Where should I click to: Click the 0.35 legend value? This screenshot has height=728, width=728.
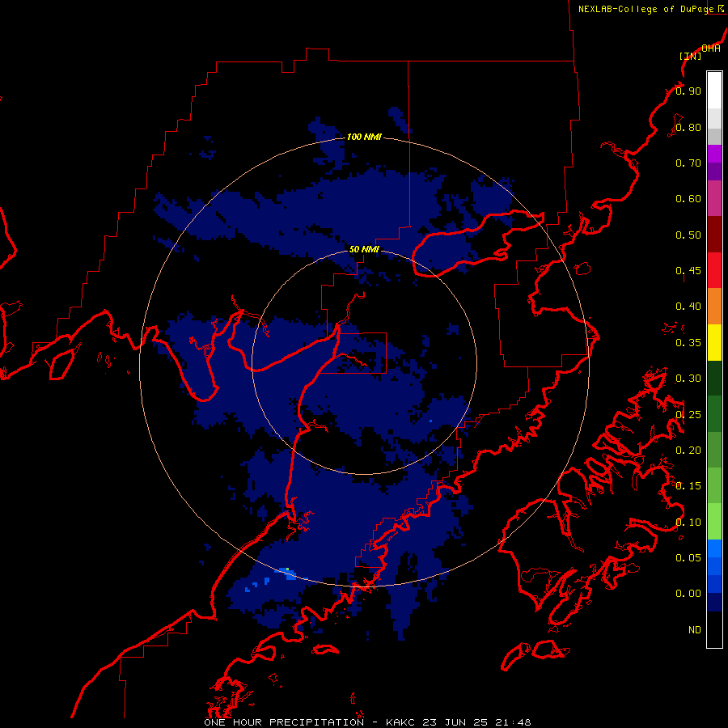click(688, 343)
